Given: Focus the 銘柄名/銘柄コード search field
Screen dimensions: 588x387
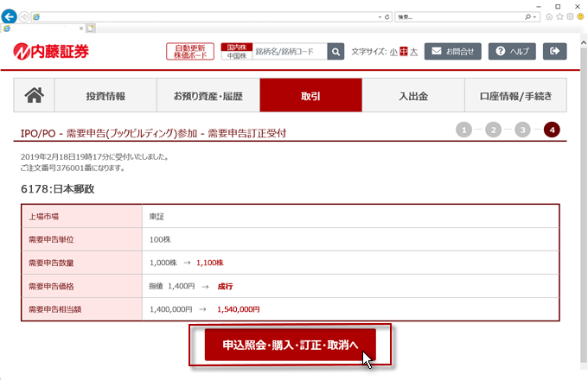Looking at the screenshot, I should coord(290,51).
